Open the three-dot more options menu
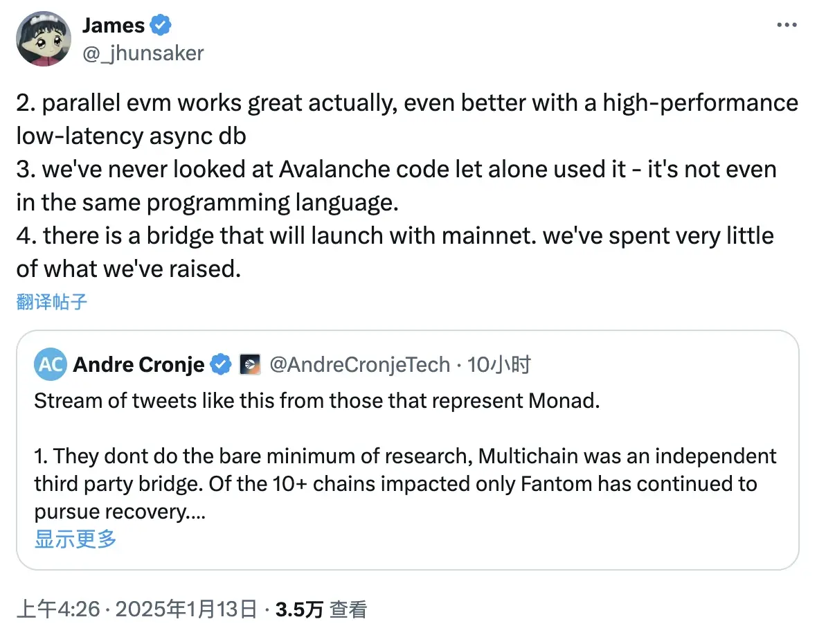Screen dimensions: 817x644 787,25
